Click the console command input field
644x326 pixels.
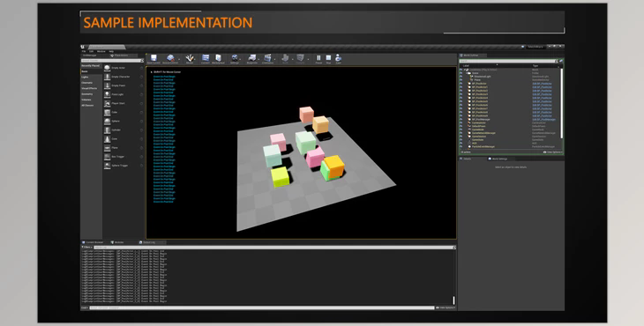coord(262,307)
